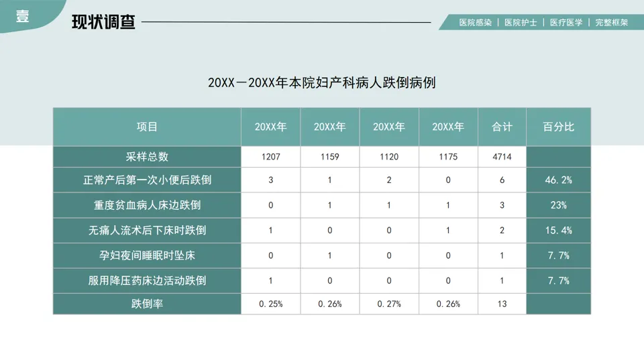Select the 重度贫血病人床边跌倒 row label
The height and width of the screenshot is (362, 644).
click(x=147, y=205)
